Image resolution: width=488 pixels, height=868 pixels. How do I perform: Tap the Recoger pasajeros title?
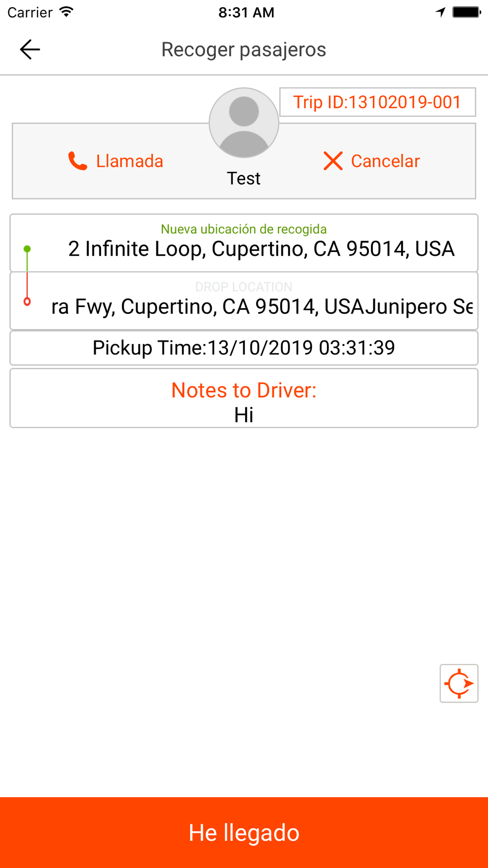(x=244, y=49)
